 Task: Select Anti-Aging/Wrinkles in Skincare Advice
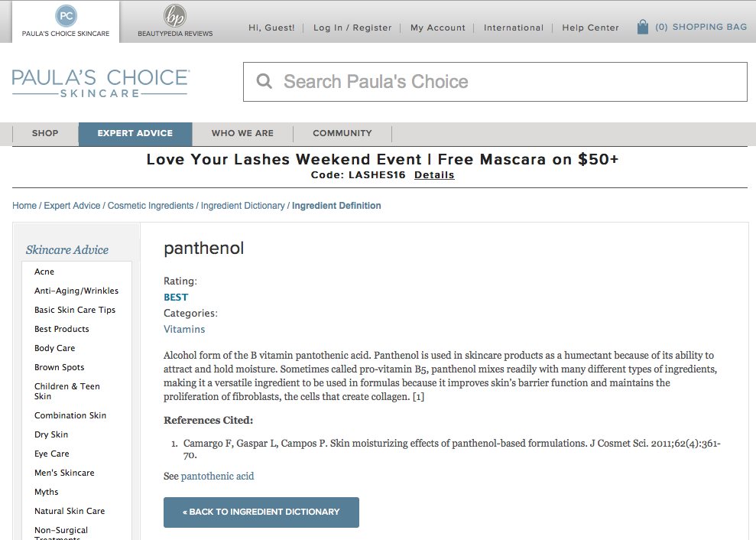(x=76, y=291)
